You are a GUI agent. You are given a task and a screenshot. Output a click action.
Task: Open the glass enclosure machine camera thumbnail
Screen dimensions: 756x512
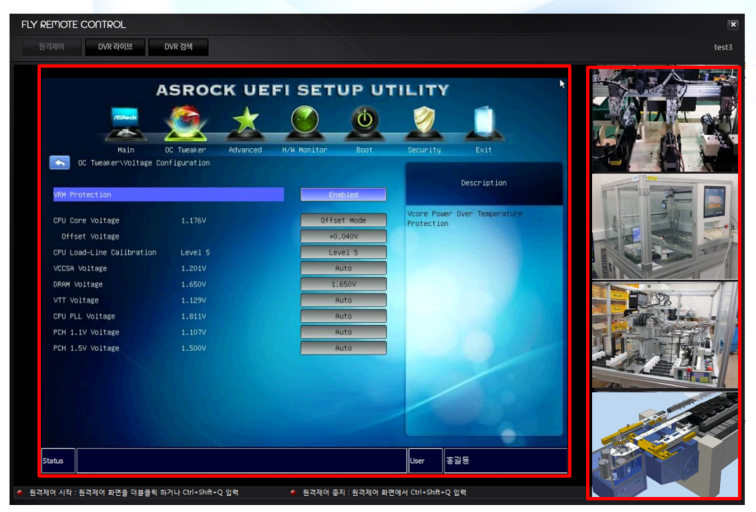tap(664, 227)
